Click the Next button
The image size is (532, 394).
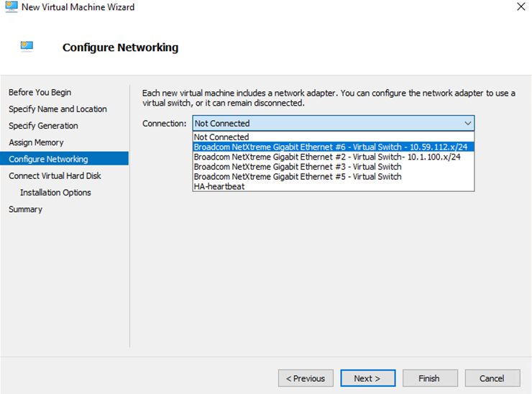367,378
